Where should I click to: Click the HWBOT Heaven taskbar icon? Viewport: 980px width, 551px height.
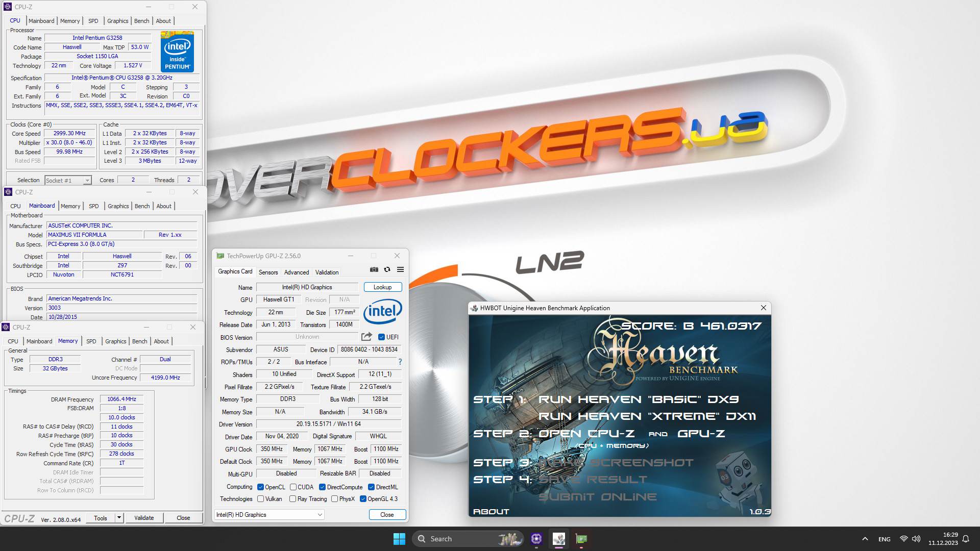[x=559, y=539]
